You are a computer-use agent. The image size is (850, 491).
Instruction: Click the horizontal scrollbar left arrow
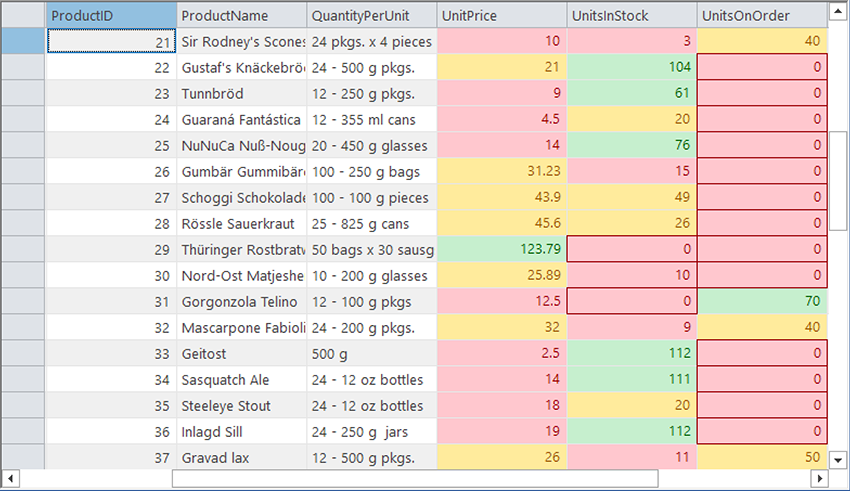(x=10, y=479)
